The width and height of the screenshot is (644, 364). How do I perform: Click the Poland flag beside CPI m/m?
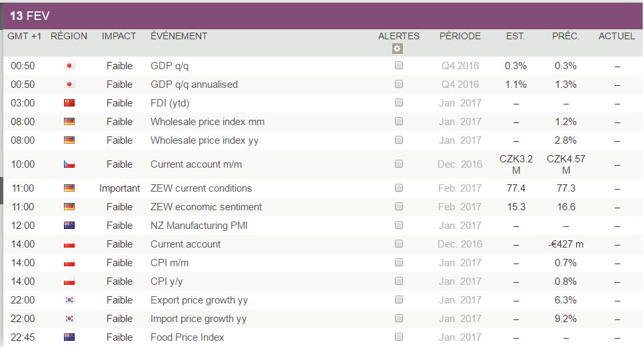[69, 263]
